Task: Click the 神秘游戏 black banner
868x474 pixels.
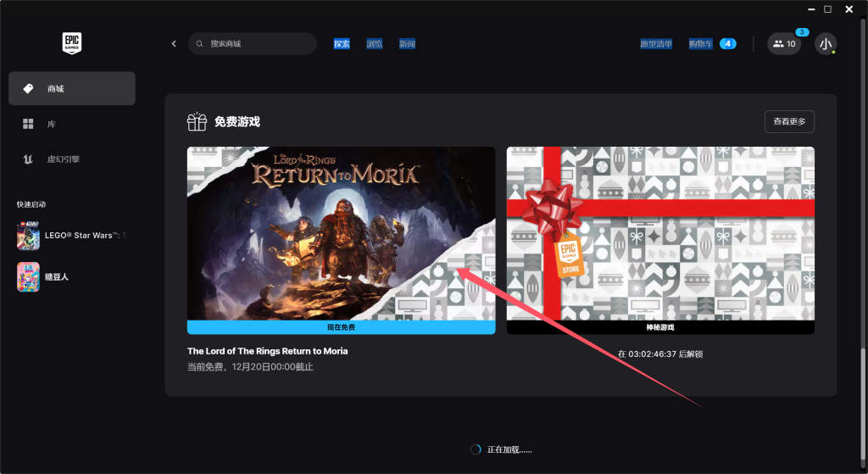Action: (x=660, y=327)
